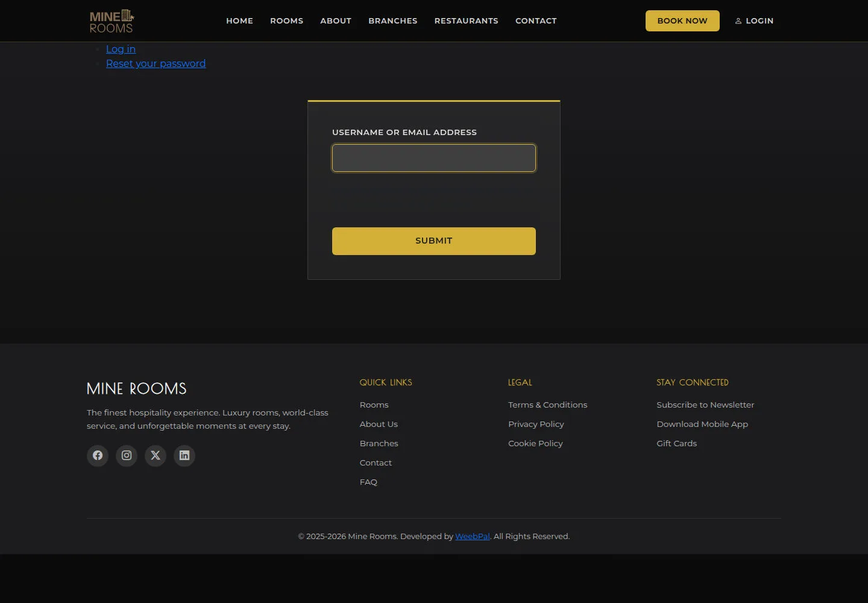Viewport: 868px width, 603px height.
Task: Open the Instagram social icon
Action: (127, 455)
